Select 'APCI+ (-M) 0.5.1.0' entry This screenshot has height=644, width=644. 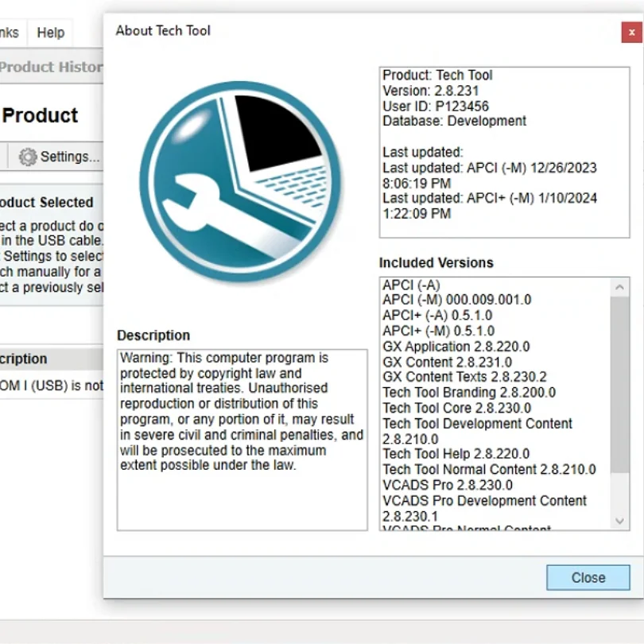438,331
